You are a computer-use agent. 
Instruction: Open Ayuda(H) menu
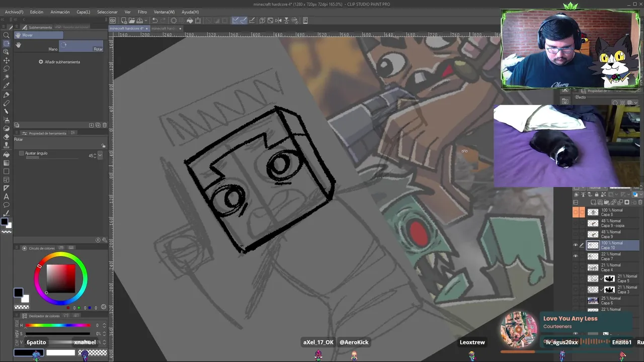click(x=190, y=12)
